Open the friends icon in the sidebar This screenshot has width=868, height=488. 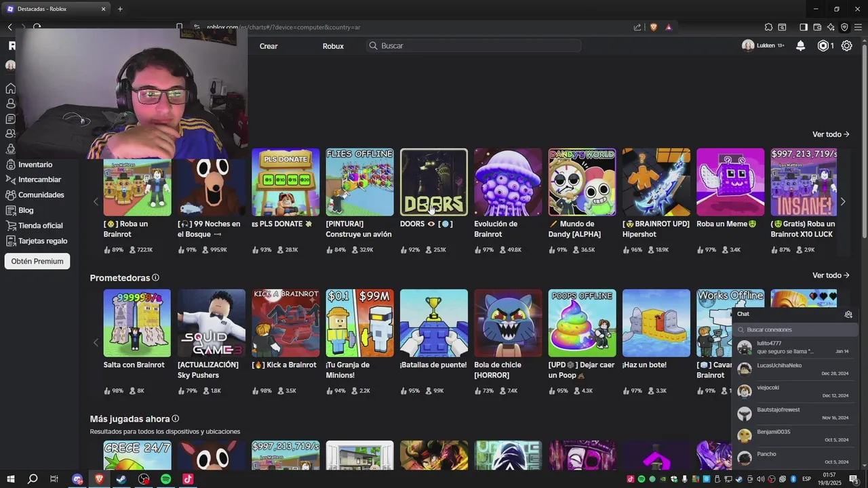(x=11, y=134)
